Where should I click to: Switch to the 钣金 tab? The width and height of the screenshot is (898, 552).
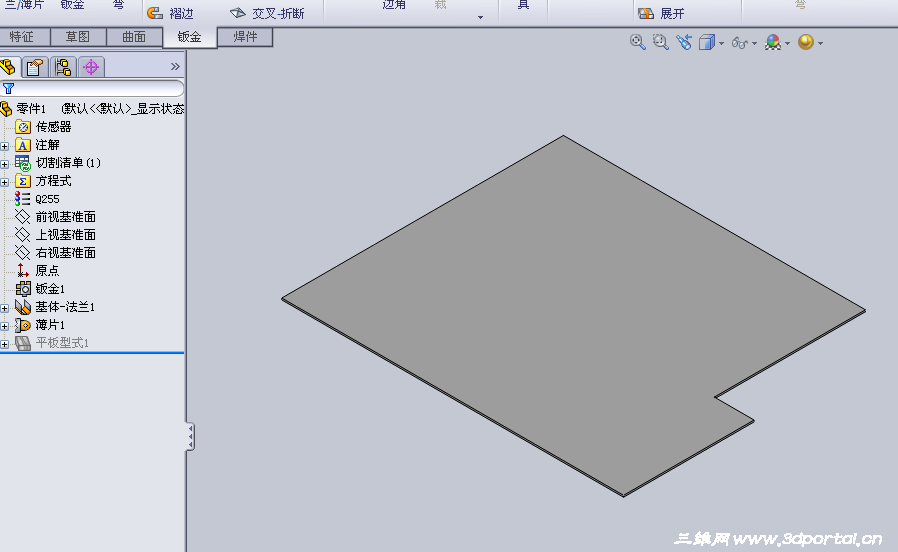(190, 37)
